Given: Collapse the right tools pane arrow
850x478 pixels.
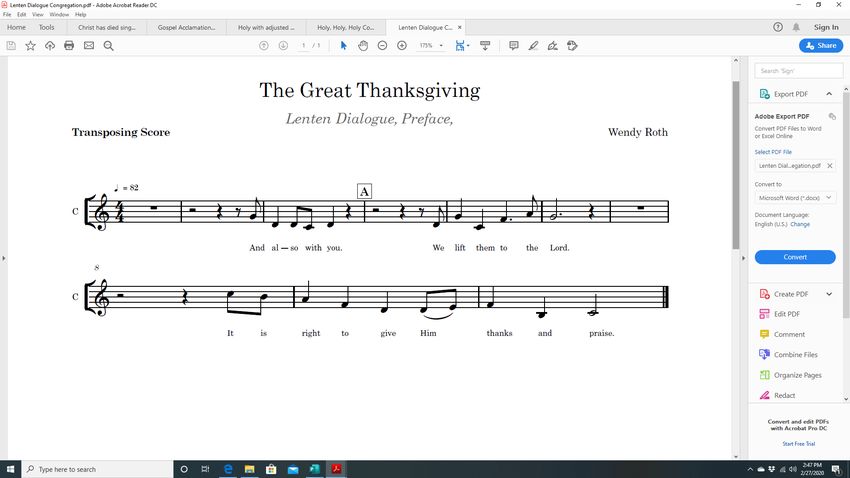Looking at the screenshot, I should [743, 258].
